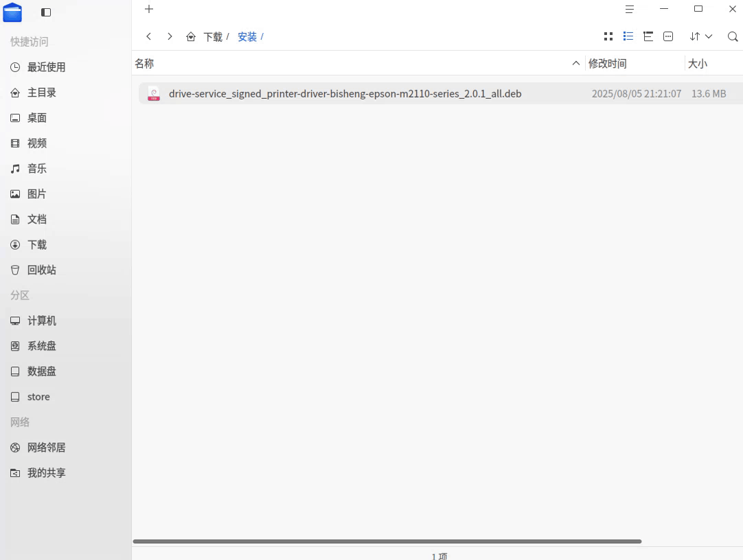743x560 pixels.
Task: Navigate to 下载 breadcrumb
Action: [213, 37]
